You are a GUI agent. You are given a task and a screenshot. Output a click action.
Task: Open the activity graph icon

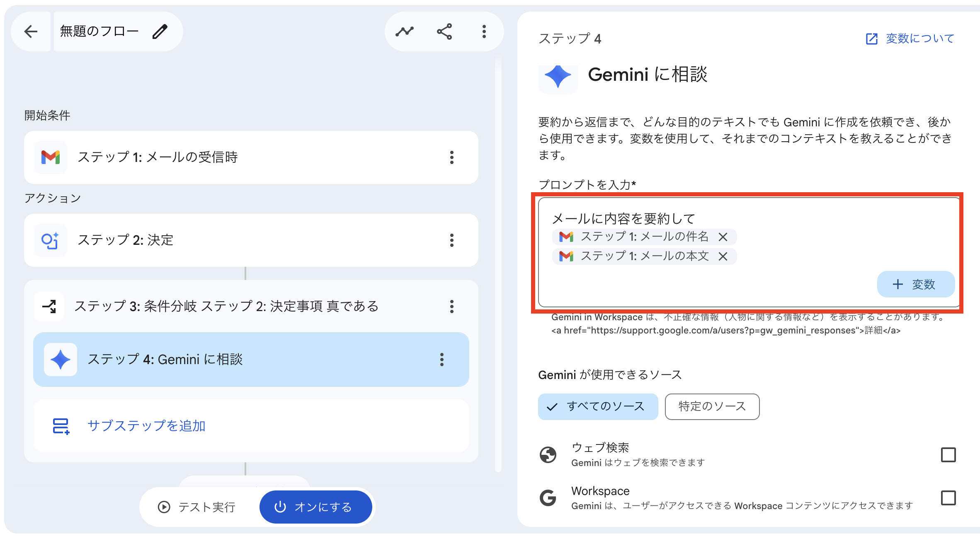[x=405, y=31]
